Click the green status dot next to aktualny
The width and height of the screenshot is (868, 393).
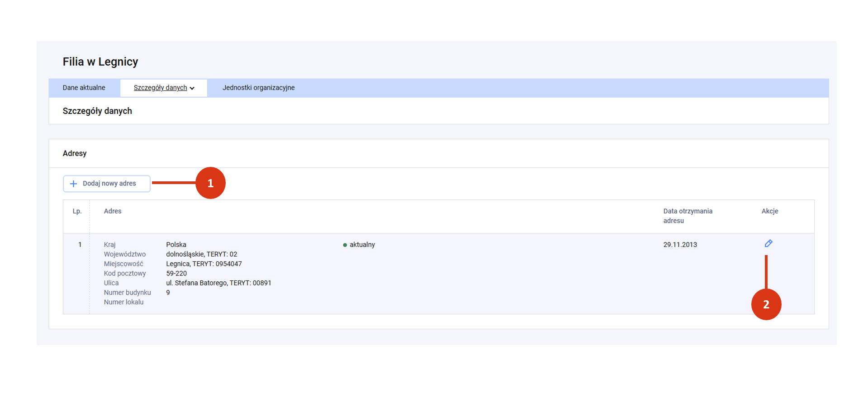(x=345, y=245)
